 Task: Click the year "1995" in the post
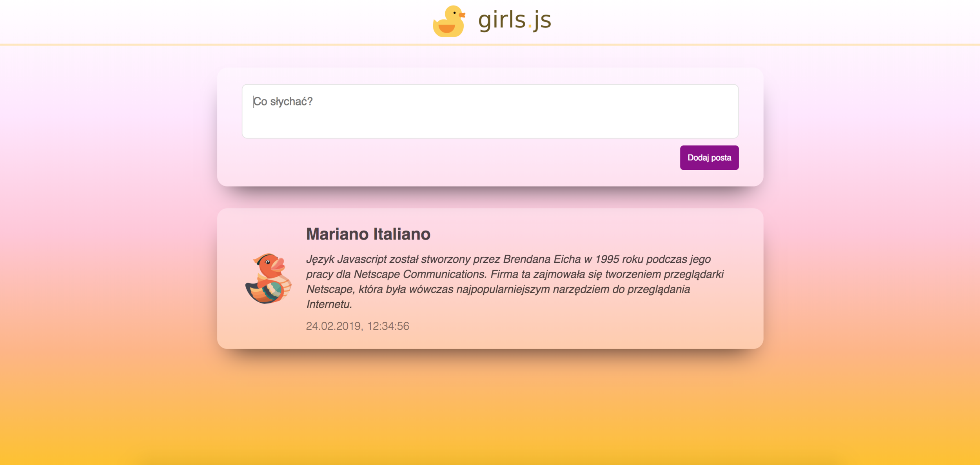[x=607, y=260]
